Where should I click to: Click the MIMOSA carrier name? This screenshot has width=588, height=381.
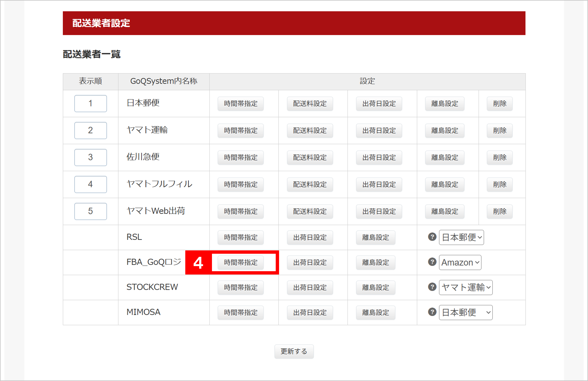(144, 312)
